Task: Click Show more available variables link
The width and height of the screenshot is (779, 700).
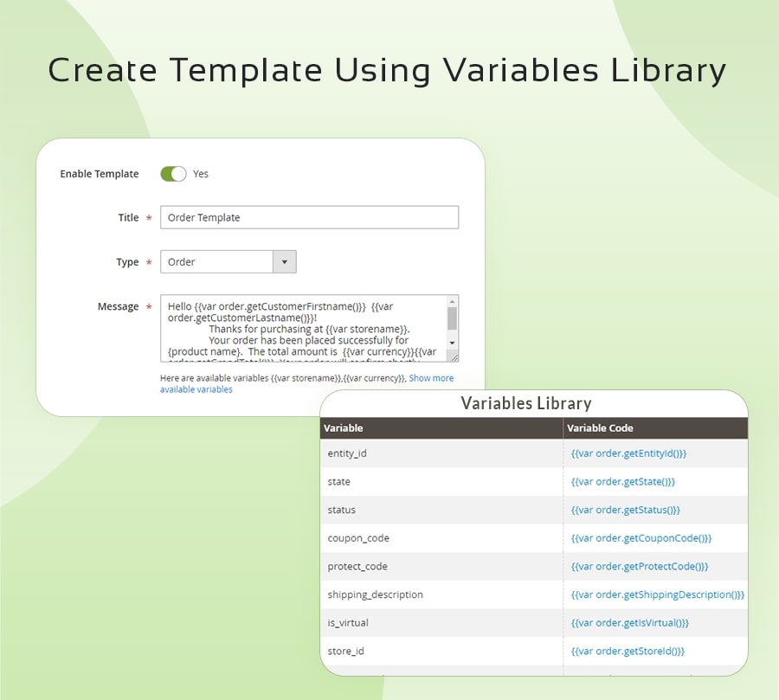Action: tap(430, 378)
